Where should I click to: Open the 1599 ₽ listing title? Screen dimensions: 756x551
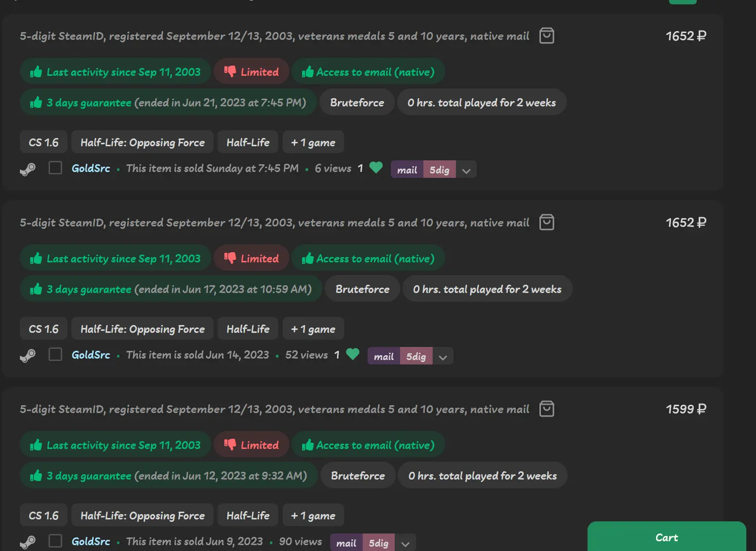tap(274, 410)
